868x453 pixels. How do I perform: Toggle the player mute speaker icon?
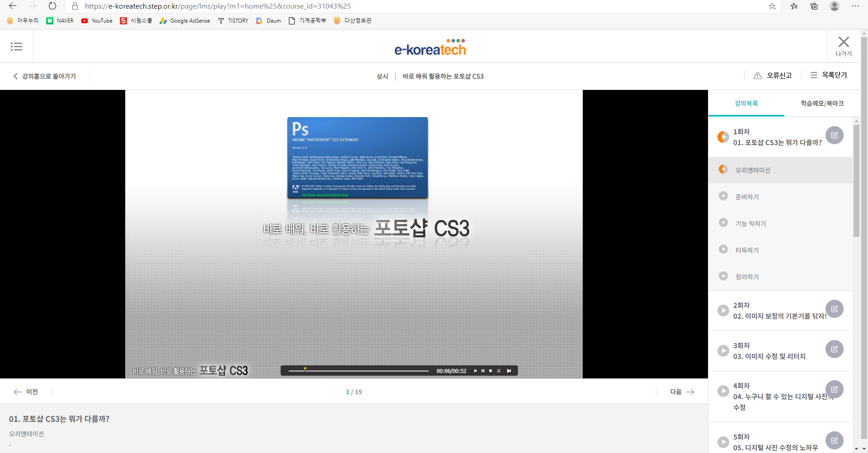click(509, 371)
